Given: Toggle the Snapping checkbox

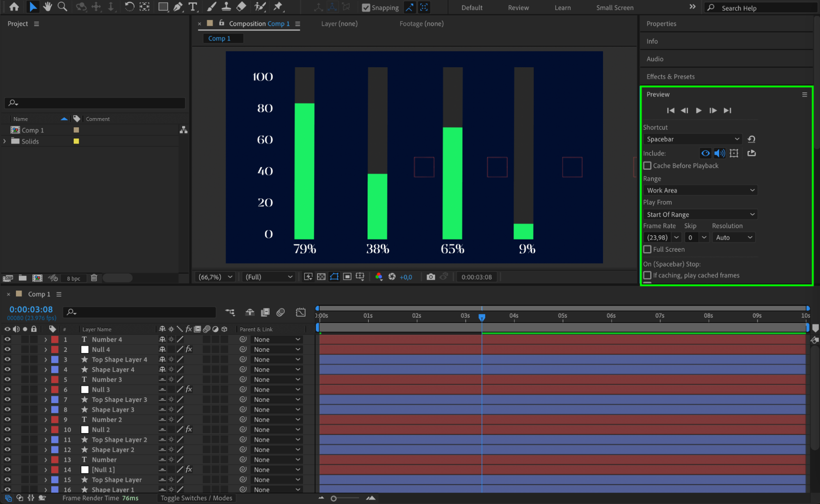Looking at the screenshot, I should tap(366, 8).
